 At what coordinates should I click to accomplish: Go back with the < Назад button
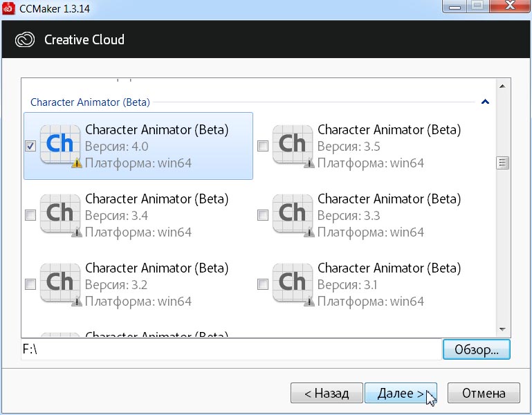click(x=327, y=393)
